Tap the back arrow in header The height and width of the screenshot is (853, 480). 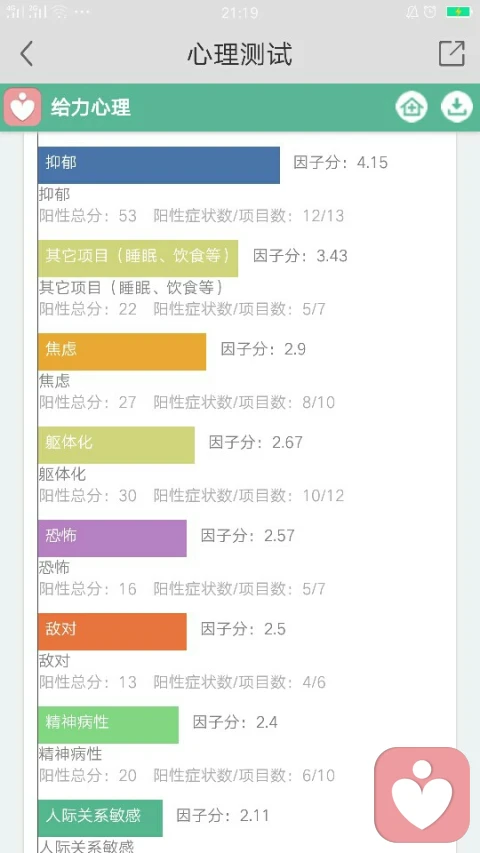tap(27, 53)
